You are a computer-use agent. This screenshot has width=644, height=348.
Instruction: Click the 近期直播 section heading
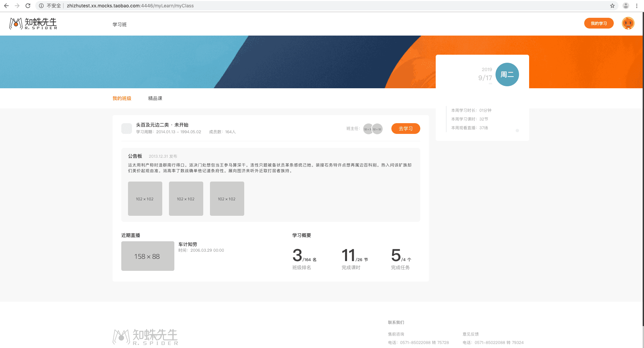131,235
